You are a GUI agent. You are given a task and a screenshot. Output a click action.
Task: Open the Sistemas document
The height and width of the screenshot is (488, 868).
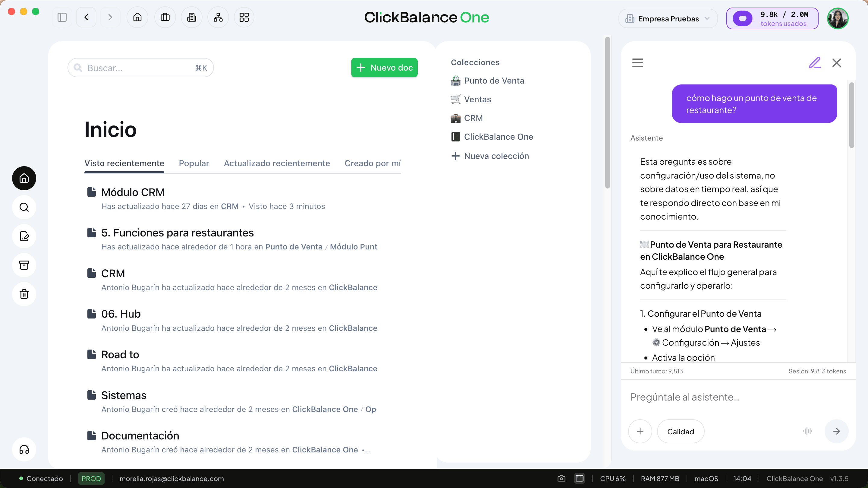tap(124, 395)
